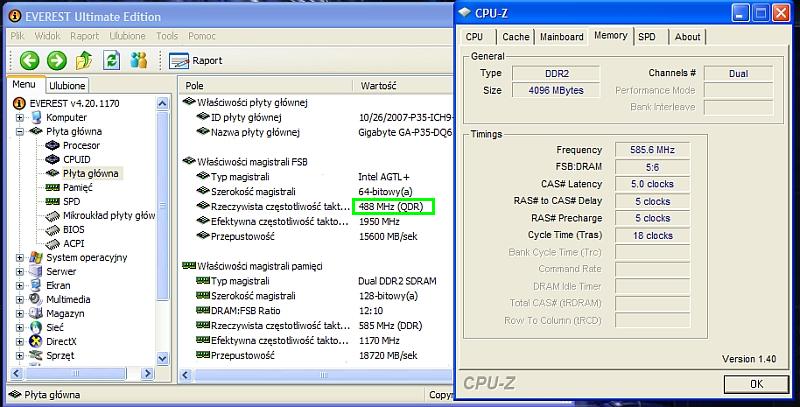800x407 pixels.
Task: Click the tree pane scroll down arrow
Action: 162,359
